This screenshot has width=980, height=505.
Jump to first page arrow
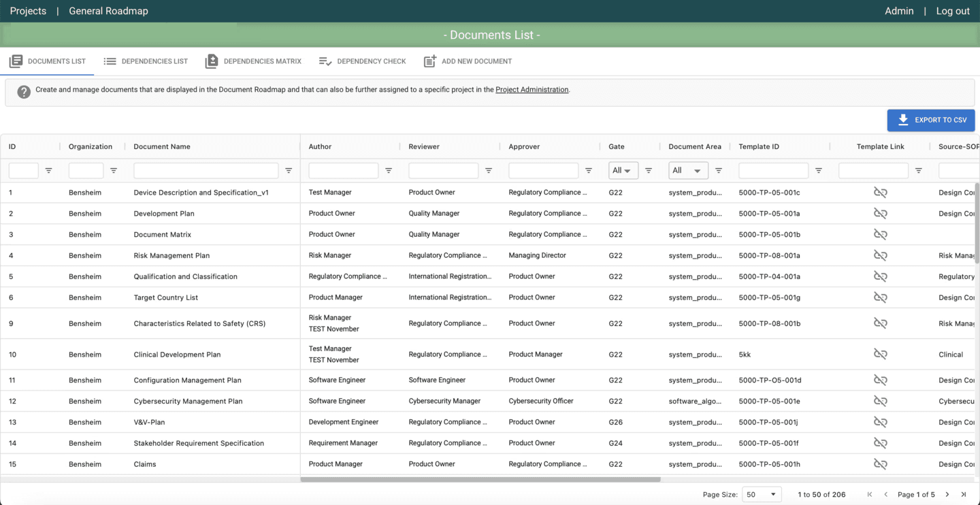pos(870,495)
